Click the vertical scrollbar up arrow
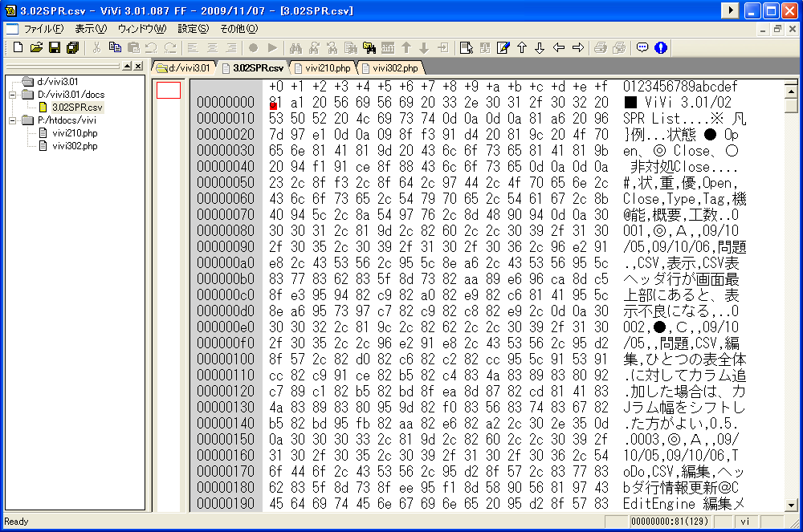This screenshot has height=532, width=803. pos(791,91)
